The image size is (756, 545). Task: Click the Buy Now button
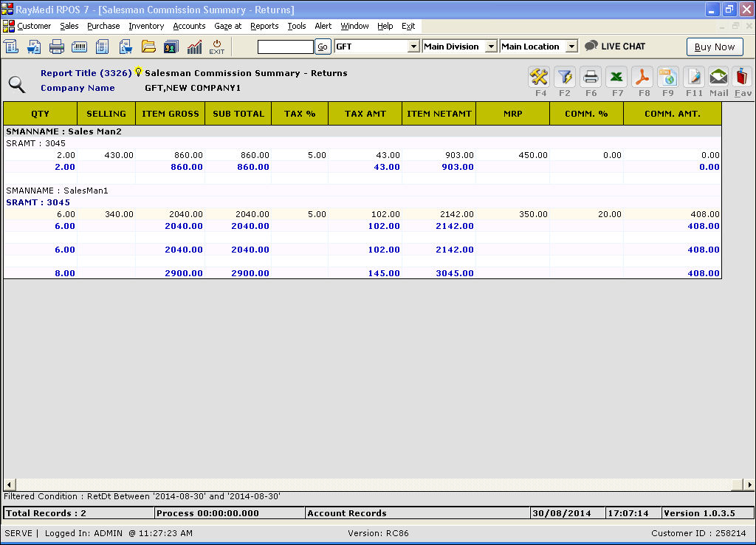(x=714, y=47)
